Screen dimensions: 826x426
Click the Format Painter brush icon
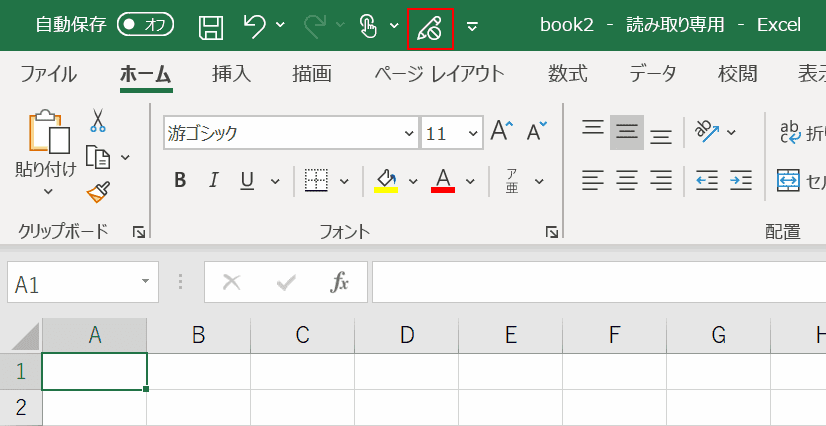[99, 192]
